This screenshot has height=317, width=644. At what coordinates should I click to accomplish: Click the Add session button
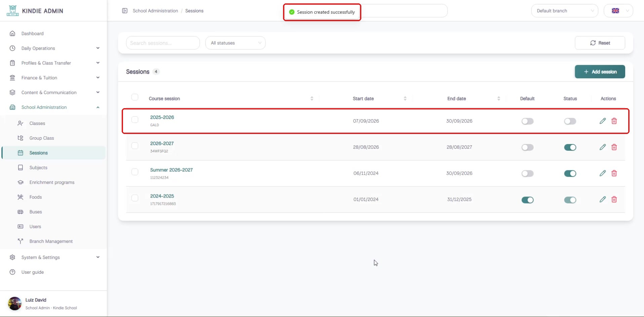(x=600, y=72)
